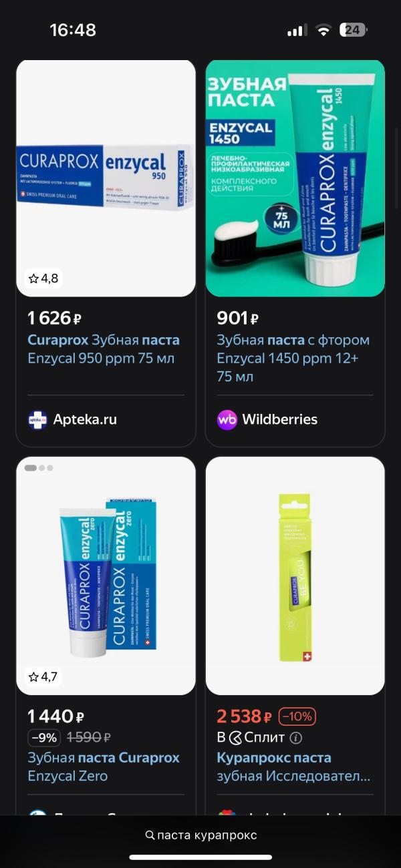The width and height of the screenshot is (401, 868).
Task: Tap the search magnifier icon at bottom
Action: coord(150,835)
